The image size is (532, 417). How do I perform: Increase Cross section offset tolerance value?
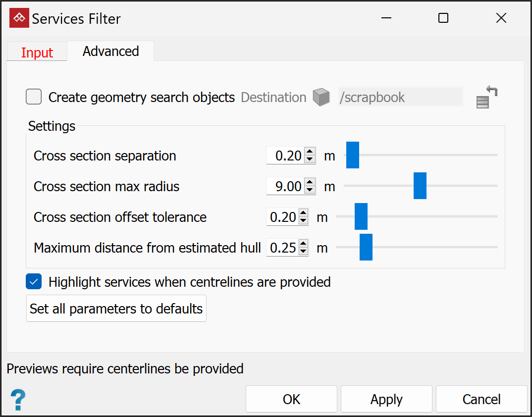click(303, 213)
